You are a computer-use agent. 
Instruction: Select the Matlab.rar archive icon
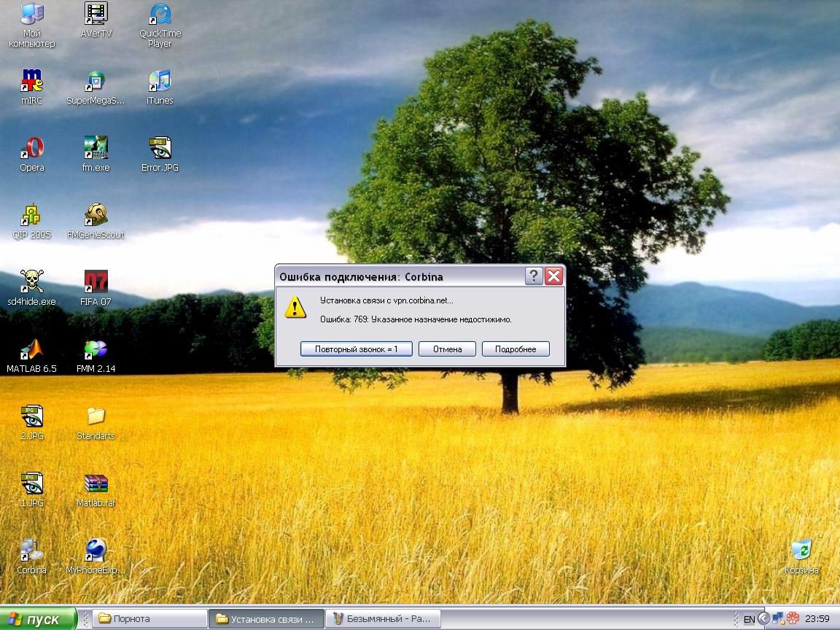pyautogui.click(x=96, y=484)
